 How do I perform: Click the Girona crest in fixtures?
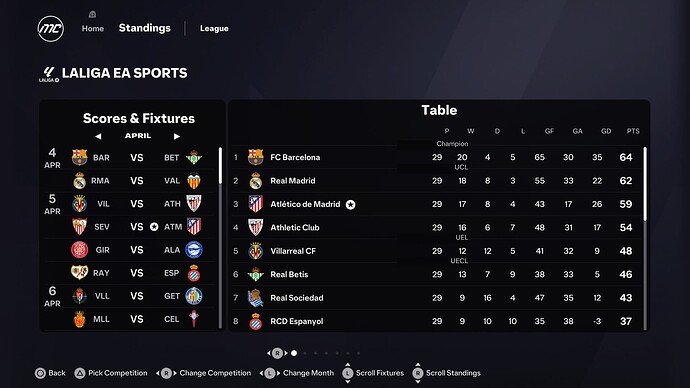(x=80, y=250)
